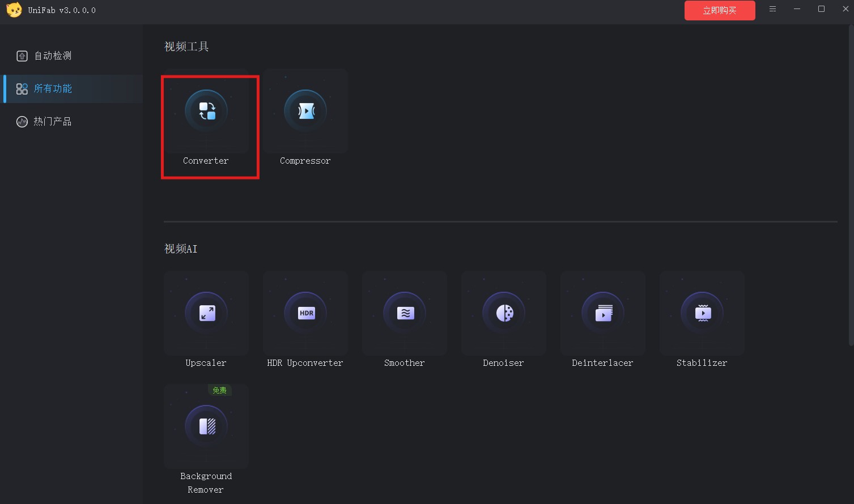Screen dimensions: 854x504
Task: Close the UniFab window
Action: coord(845,9)
